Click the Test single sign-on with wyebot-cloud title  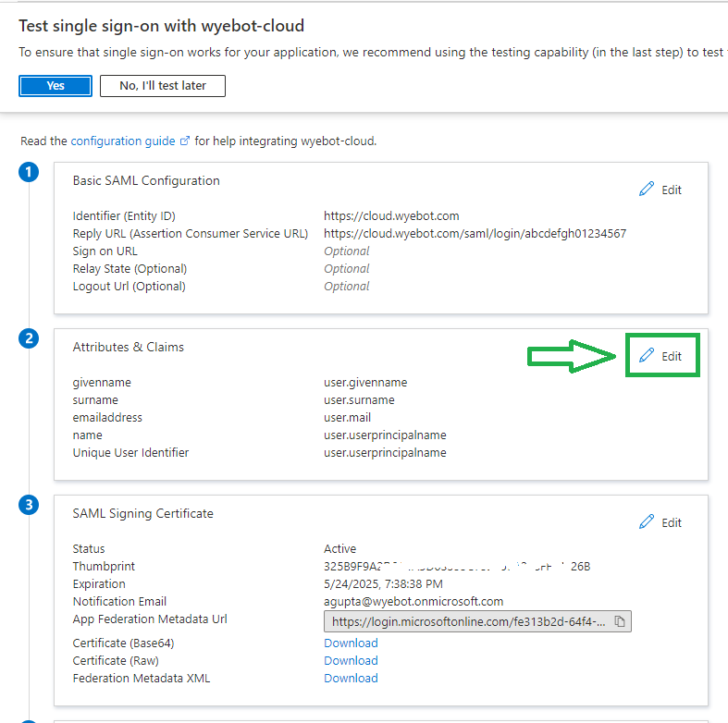click(x=161, y=26)
